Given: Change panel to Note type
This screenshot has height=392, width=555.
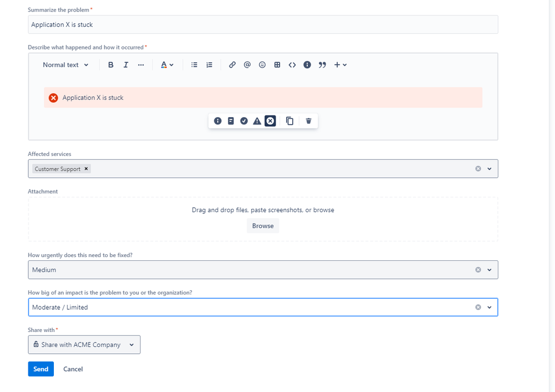Looking at the screenshot, I should click(231, 121).
